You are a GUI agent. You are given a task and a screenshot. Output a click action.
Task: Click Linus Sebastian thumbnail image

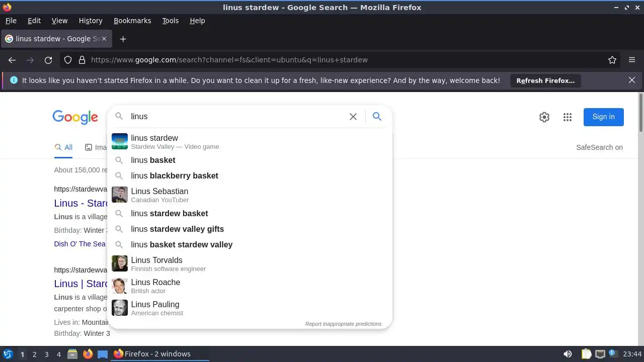120,195
